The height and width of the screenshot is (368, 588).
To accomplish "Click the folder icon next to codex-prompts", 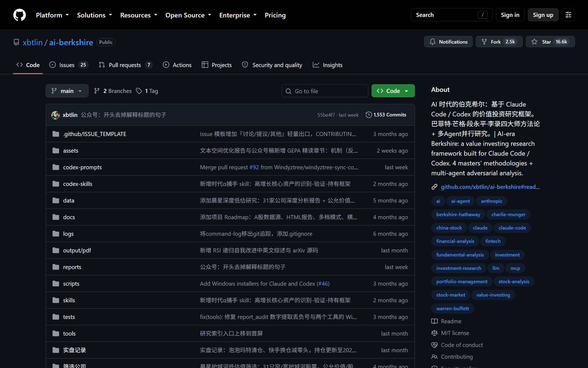I will tap(56, 167).
